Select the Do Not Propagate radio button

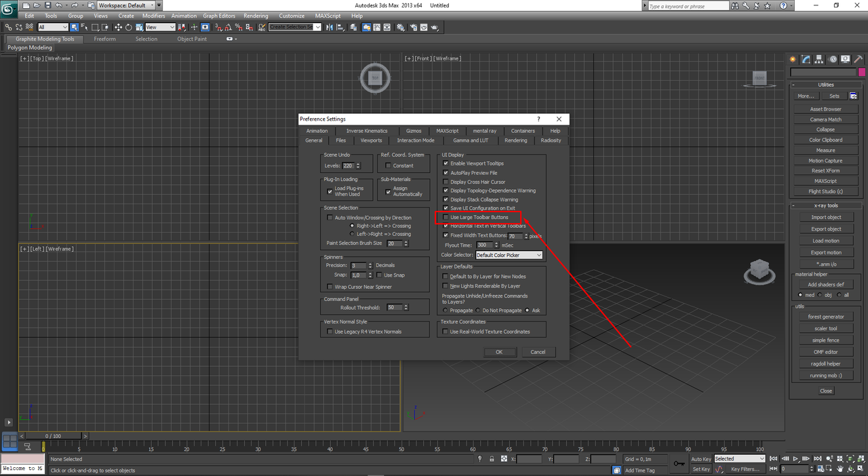click(x=478, y=311)
